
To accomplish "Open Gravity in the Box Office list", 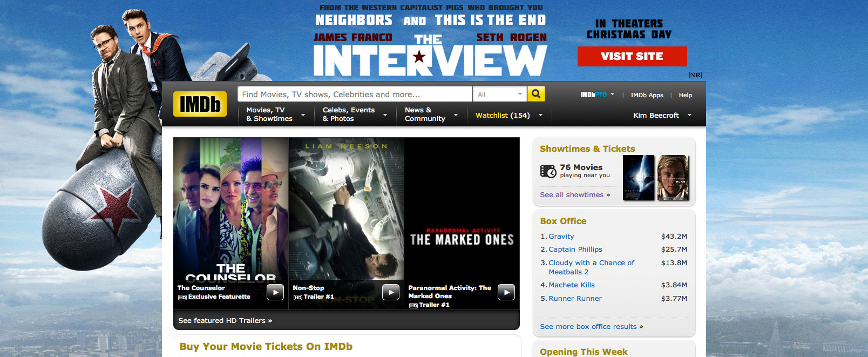I will pyautogui.click(x=561, y=236).
